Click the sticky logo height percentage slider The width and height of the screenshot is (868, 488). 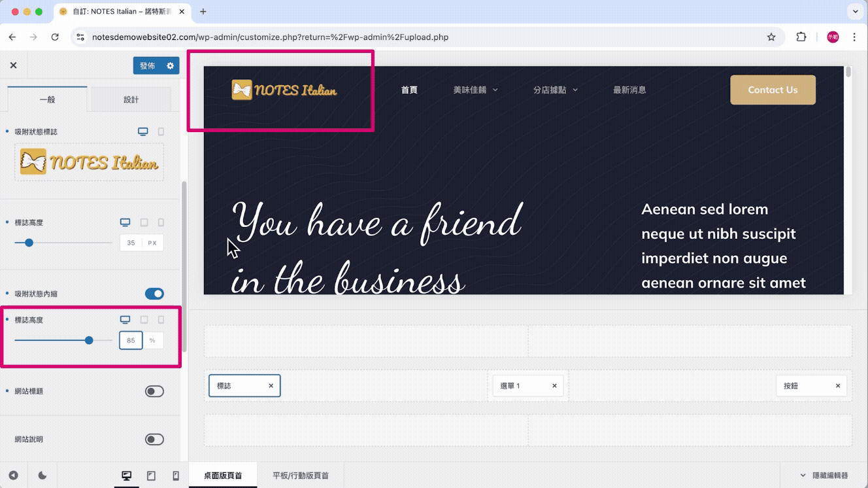pyautogui.click(x=89, y=340)
